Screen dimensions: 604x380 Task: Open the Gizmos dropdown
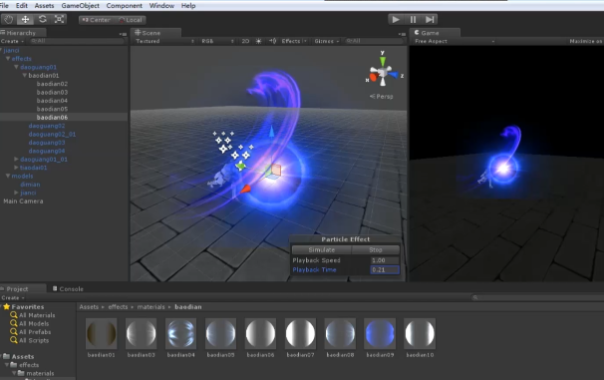(x=327, y=41)
